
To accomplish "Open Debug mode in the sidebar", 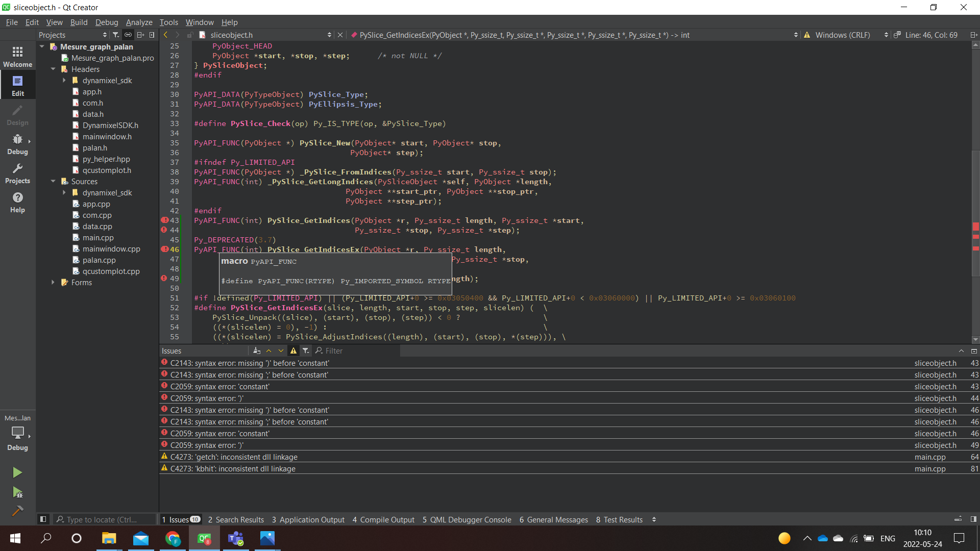I will pyautogui.click(x=17, y=144).
